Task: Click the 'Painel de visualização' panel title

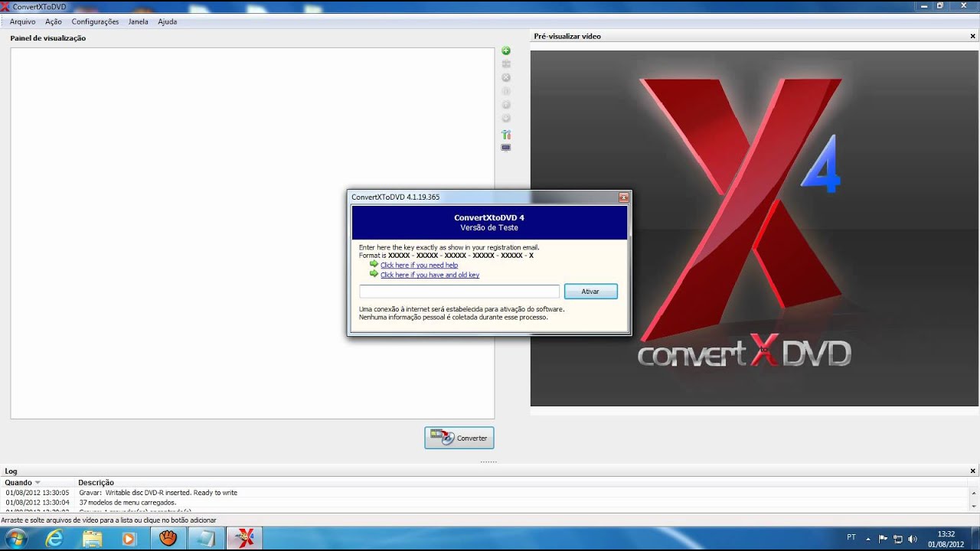Action: point(47,38)
